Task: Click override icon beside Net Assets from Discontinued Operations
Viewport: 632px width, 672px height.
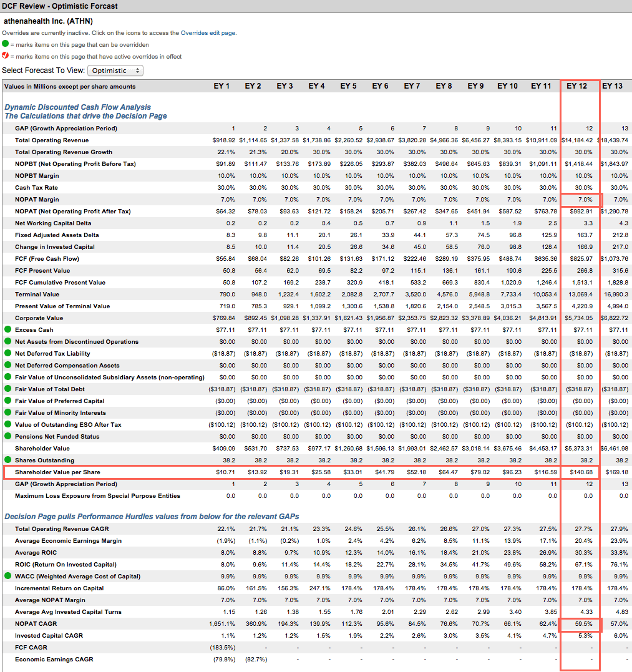Action: pyautogui.click(x=7, y=341)
